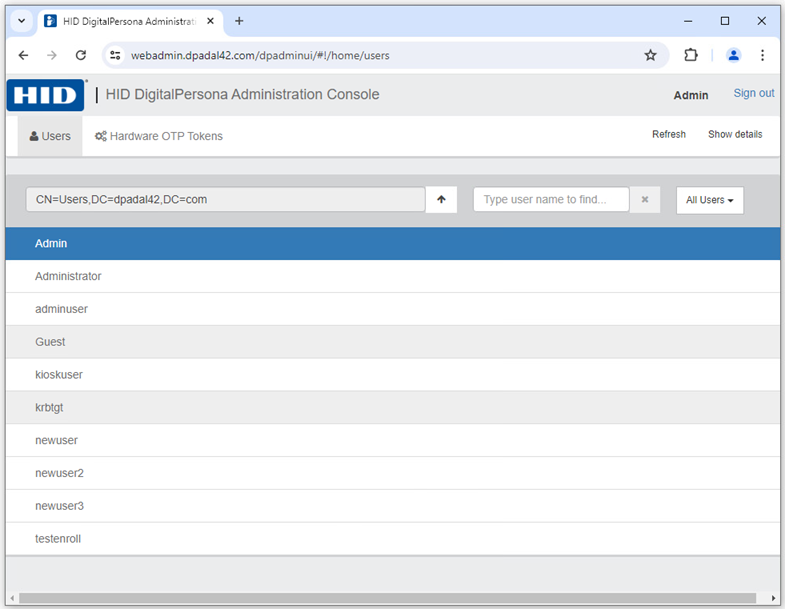Open Chrome three-dot menu
This screenshot has height=609, width=785.
(x=762, y=55)
